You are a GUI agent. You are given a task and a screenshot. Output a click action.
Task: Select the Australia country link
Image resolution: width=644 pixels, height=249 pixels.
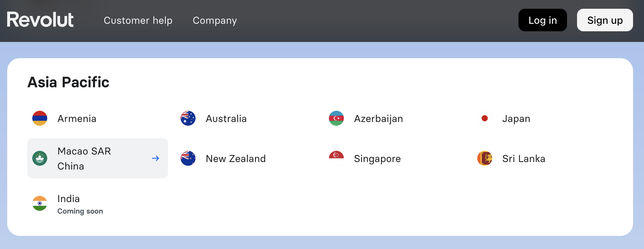[x=226, y=119]
